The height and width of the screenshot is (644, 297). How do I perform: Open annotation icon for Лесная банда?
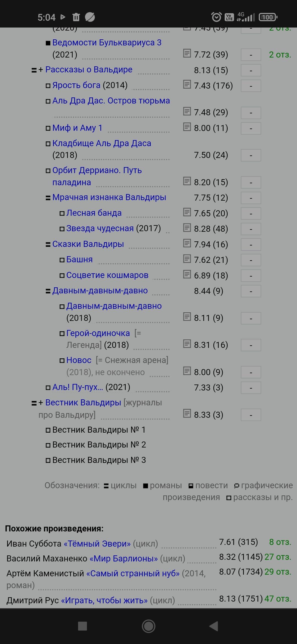pyautogui.click(x=187, y=212)
